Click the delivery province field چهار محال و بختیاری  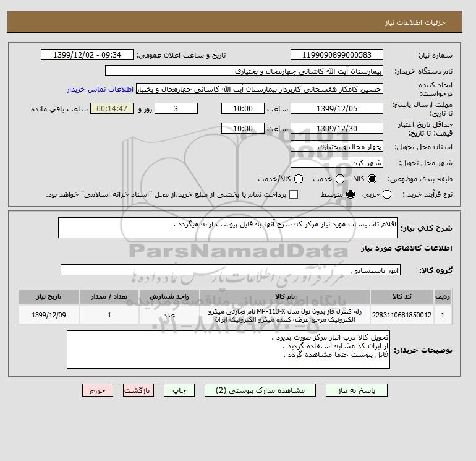337,147
